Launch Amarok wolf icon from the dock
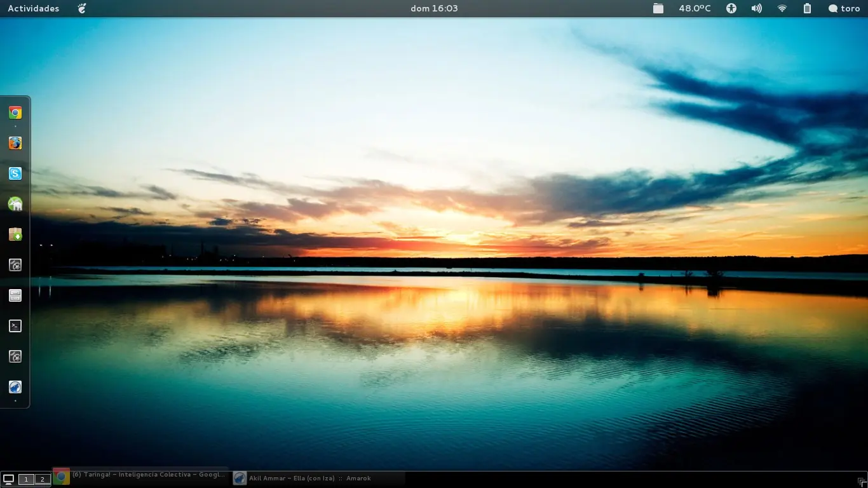 click(15, 387)
